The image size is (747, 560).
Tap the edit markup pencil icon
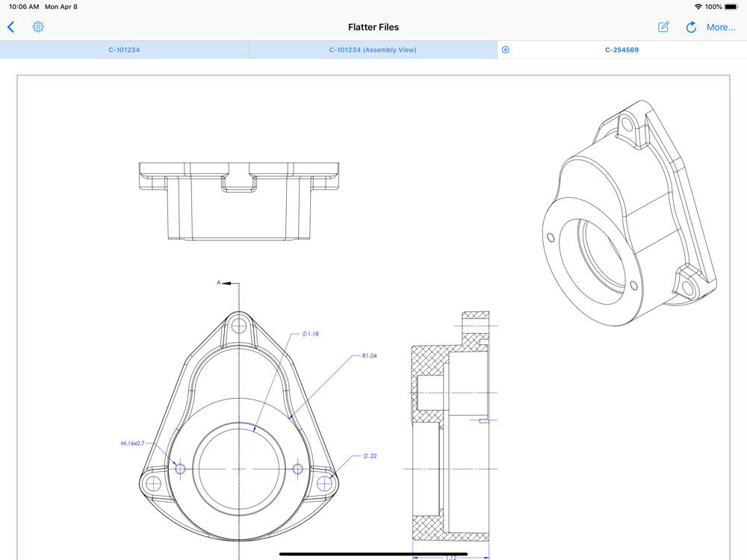[x=663, y=27]
